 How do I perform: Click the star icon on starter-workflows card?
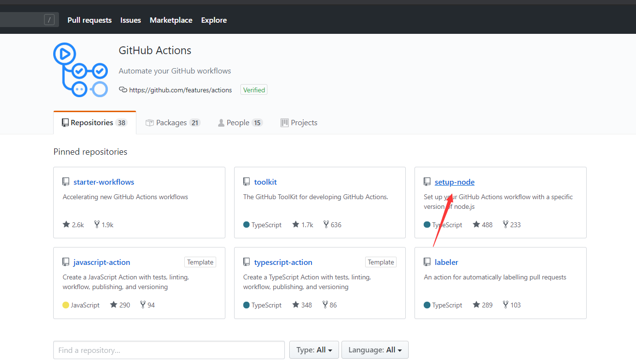click(x=66, y=224)
